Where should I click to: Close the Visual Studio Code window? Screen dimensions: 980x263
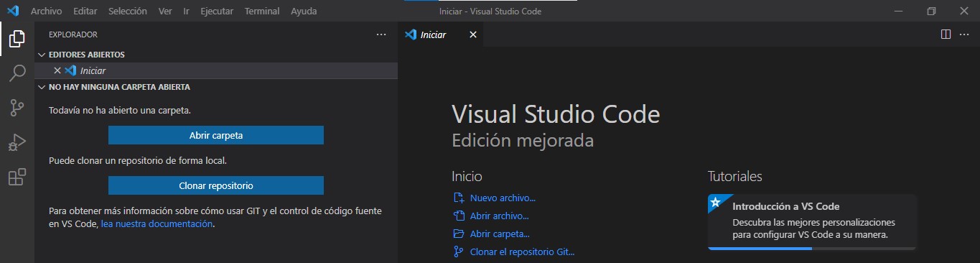(x=963, y=11)
